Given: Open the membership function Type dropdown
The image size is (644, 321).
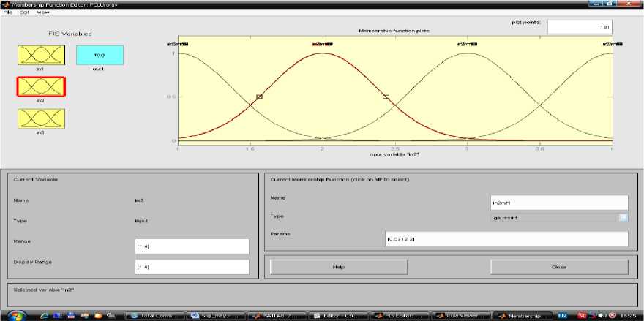Looking at the screenshot, I should [x=623, y=217].
